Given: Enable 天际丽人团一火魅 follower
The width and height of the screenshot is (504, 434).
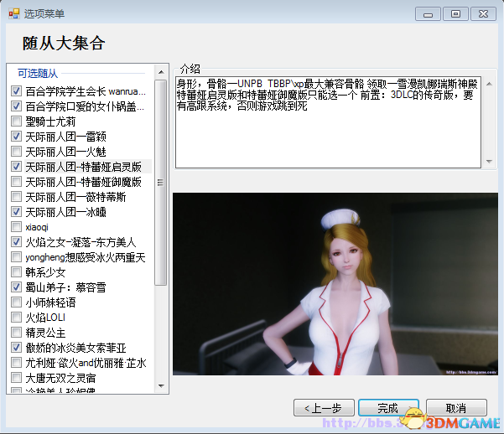Looking at the screenshot, I should (16, 152).
